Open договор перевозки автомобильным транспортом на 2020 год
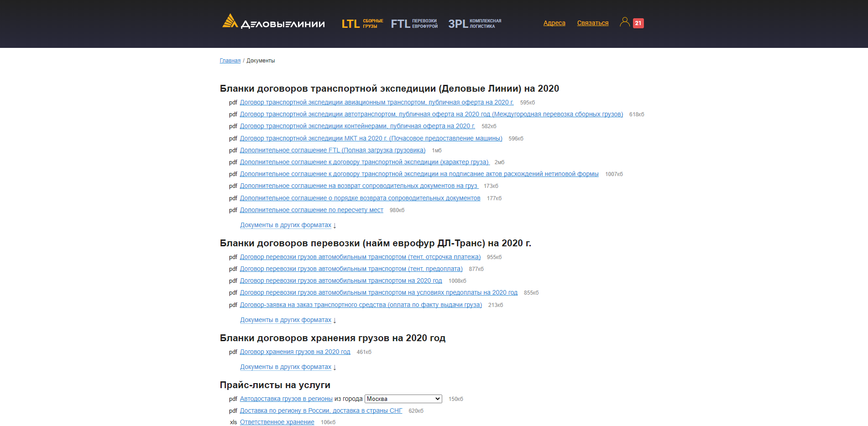This screenshot has width=868, height=426. tap(341, 281)
